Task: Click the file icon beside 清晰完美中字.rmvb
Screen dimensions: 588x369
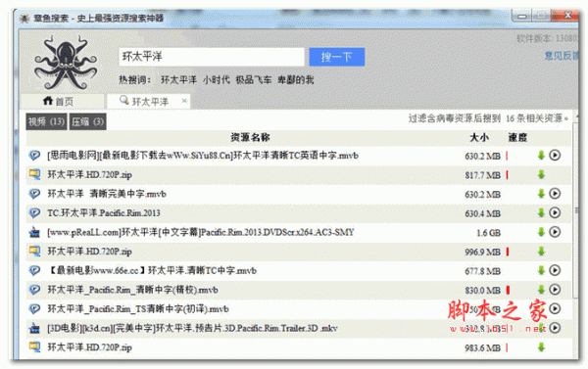Action: 34,194
